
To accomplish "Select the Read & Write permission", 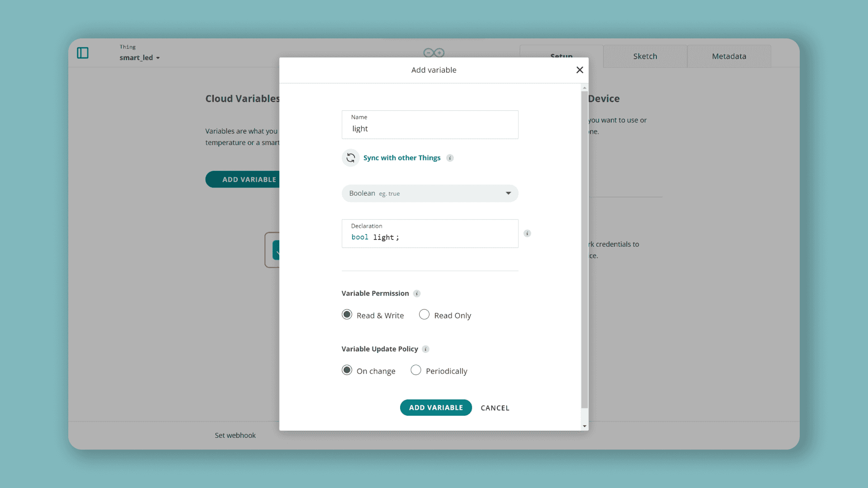I will point(347,314).
